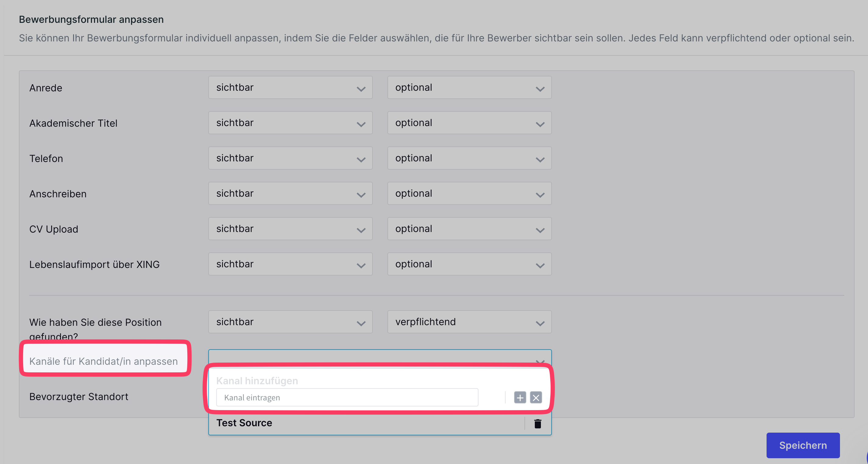Screen dimensions: 868x464
Task: Open Anrede visibility dropdown
Action: point(290,88)
